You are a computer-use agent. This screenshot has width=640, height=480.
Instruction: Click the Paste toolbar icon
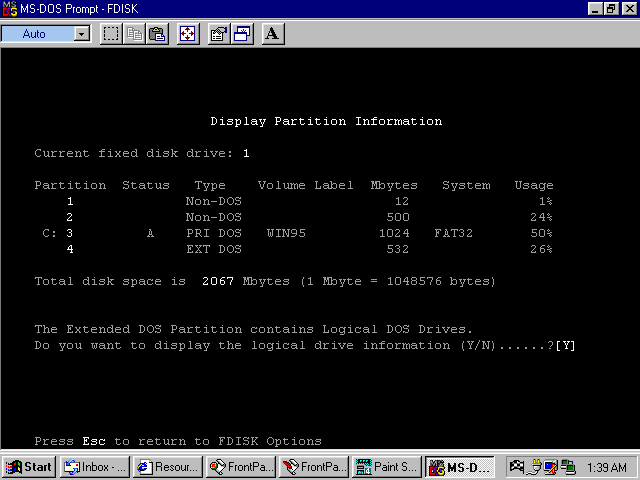click(157, 34)
